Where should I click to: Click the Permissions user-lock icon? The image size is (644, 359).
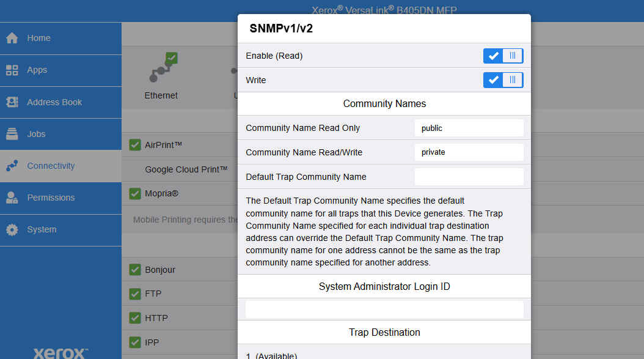point(12,198)
